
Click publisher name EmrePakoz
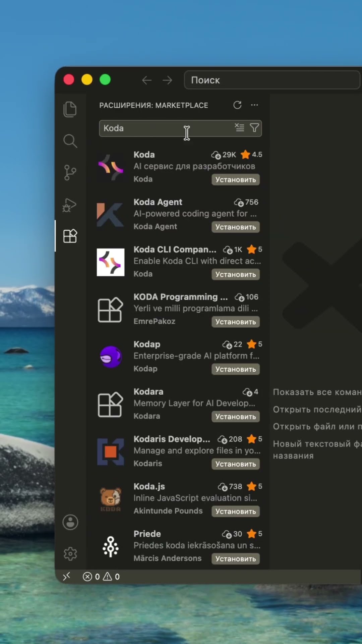[x=154, y=321]
